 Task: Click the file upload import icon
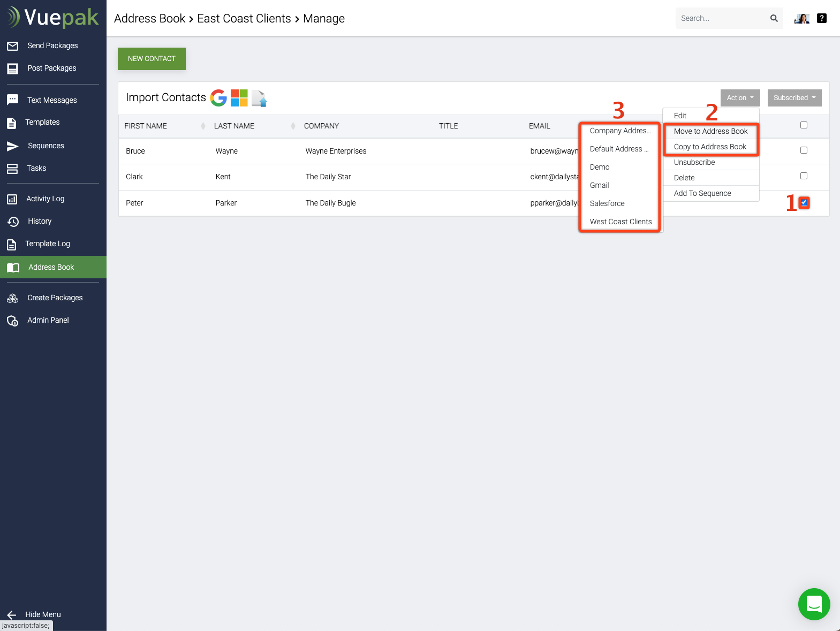coord(260,98)
